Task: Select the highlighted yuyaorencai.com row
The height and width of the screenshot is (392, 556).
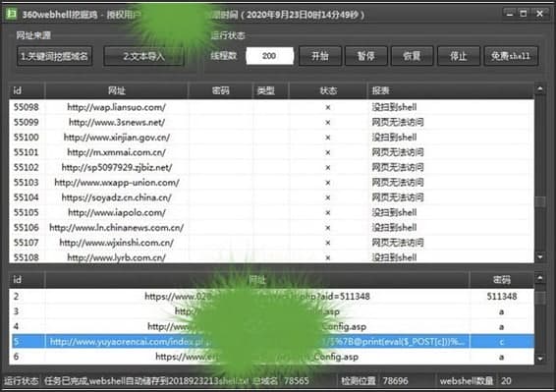Action: click(x=272, y=342)
